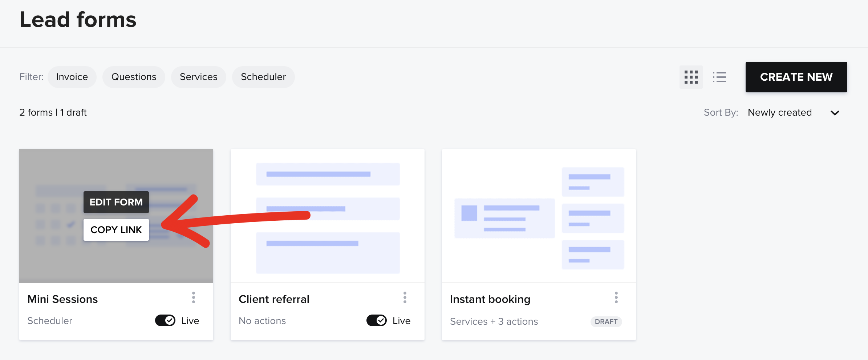This screenshot has width=868, height=360.
Task: Click EDIT FORM on Mini Sessions
Action: [116, 202]
